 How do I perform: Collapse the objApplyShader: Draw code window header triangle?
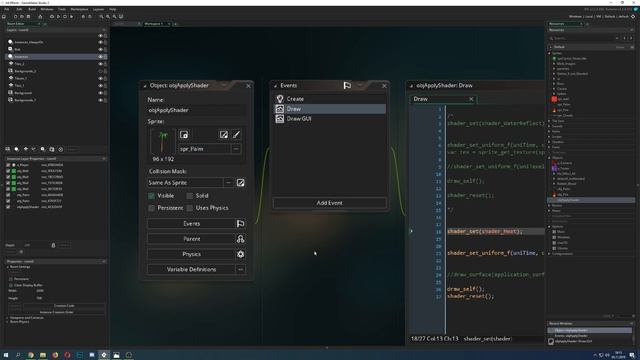coord(411,86)
